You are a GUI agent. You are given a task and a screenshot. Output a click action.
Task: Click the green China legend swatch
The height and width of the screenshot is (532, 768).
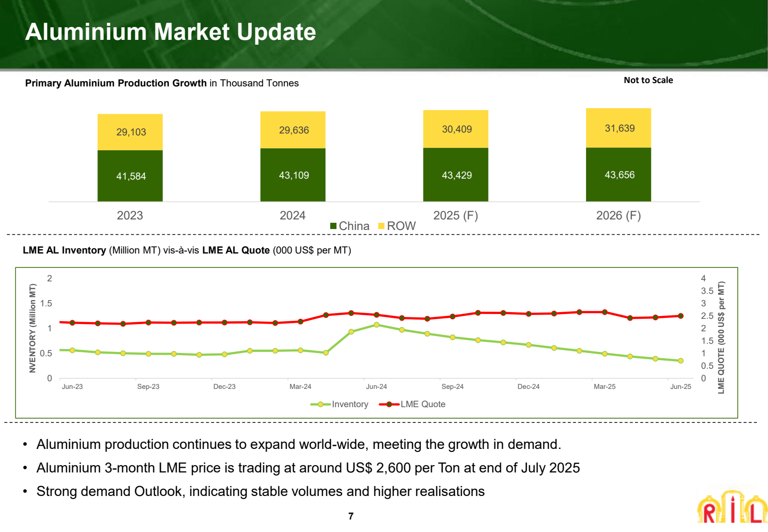point(333,226)
